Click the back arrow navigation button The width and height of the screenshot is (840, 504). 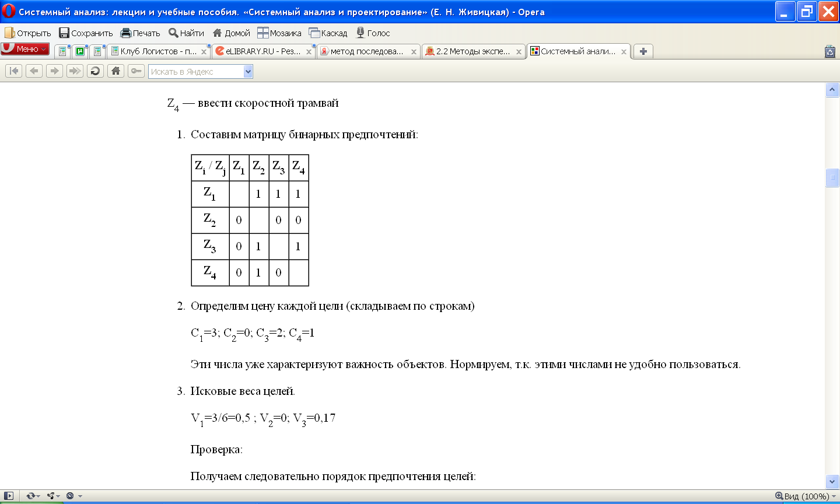pos(34,71)
